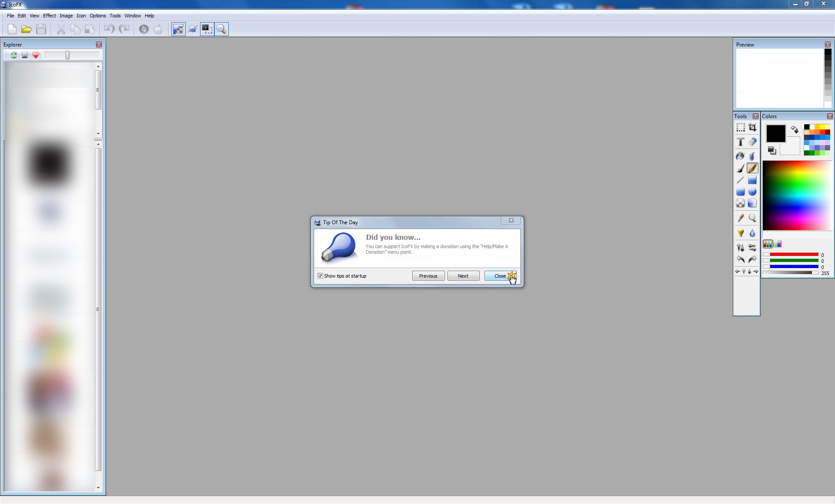Click the New file toolbar icon

point(12,29)
